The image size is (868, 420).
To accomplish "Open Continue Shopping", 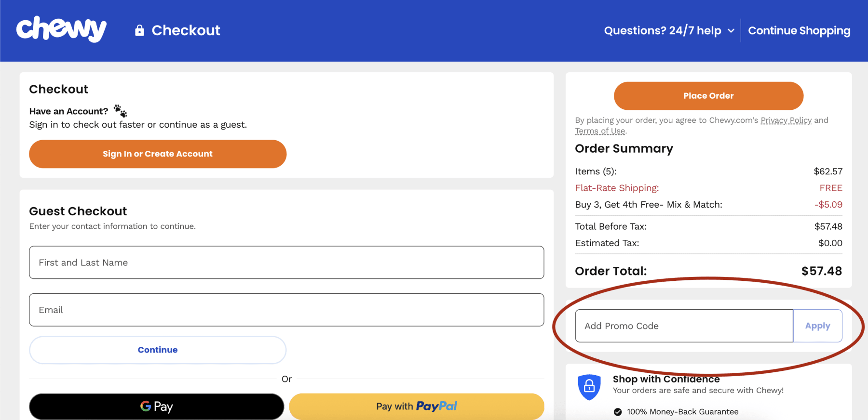I will tap(799, 30).
